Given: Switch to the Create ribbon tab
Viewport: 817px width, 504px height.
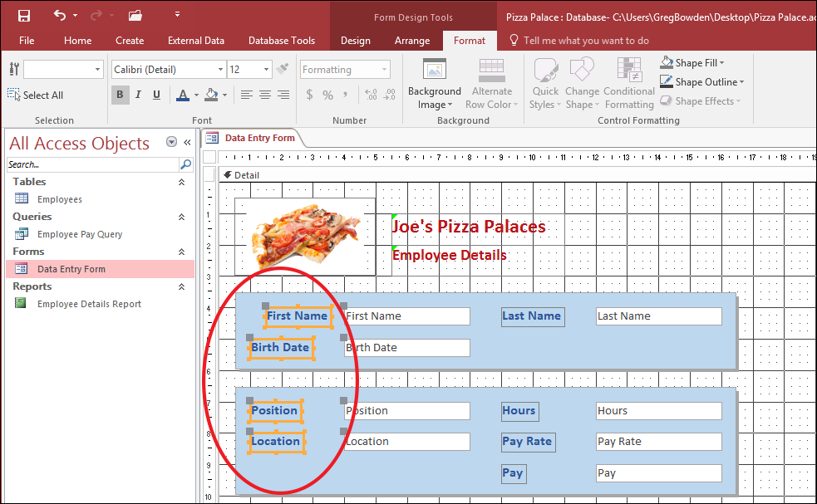Looking at the screenshot, I should (x=130, y=41).
